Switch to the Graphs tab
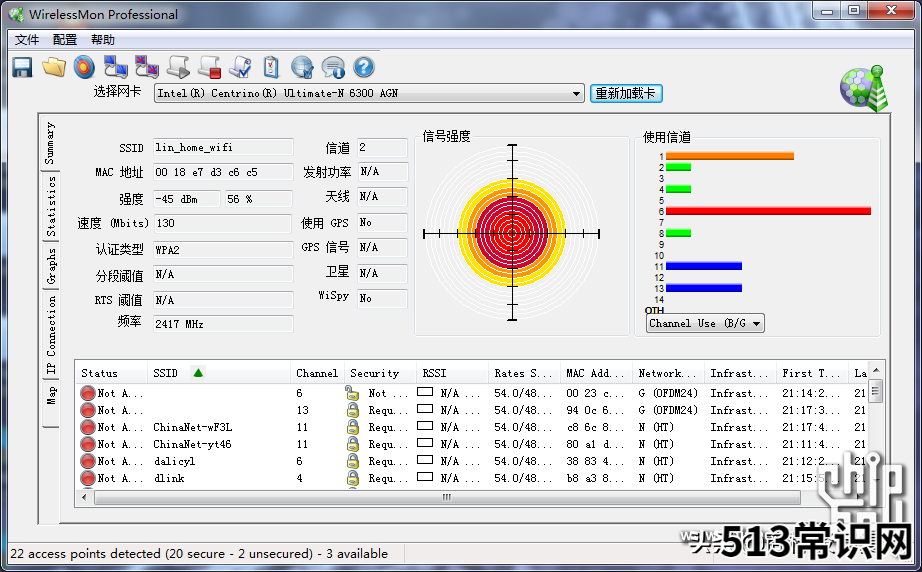This screenshot has height=572, width=922. [51, 266]
